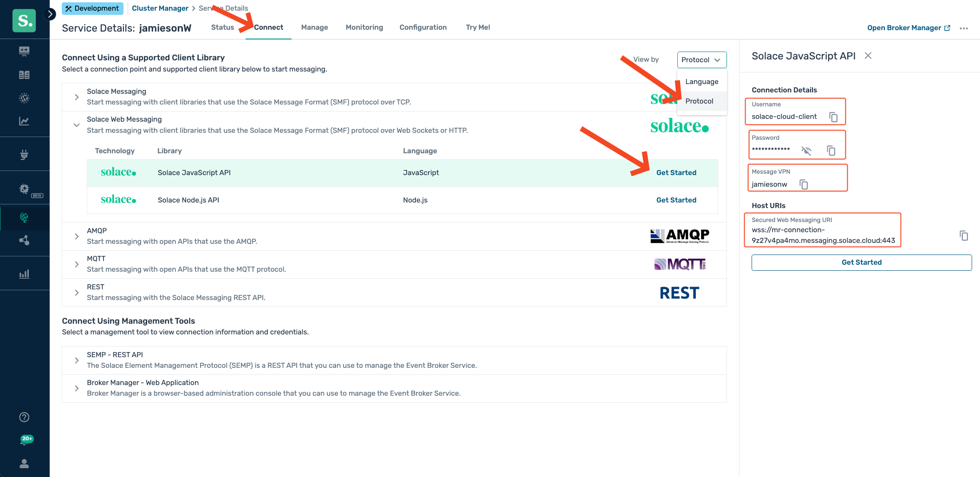Copy the username solace-cloud-client
980x477 pixels.
coord(833,117)
